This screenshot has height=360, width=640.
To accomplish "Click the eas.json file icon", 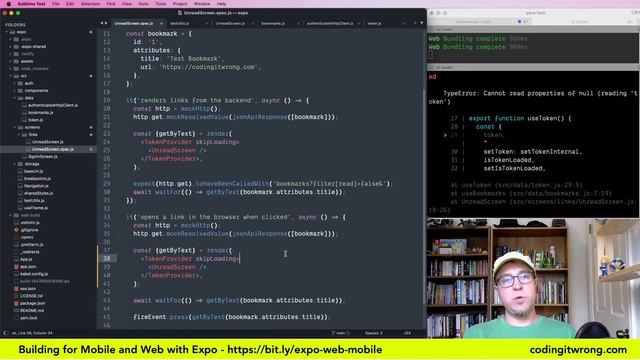I will (16, 289).
